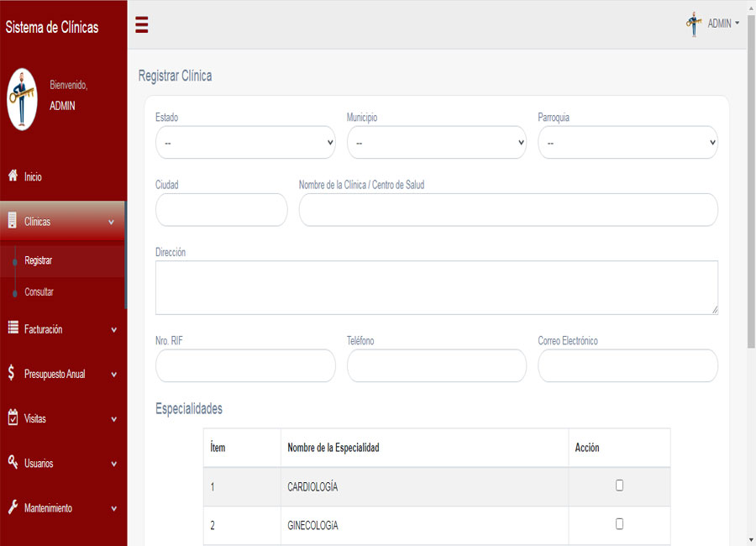Select Registrar in the Clínicas submenu
The width and height of the screenshot is (756, 546).
[x=39, y=260]
